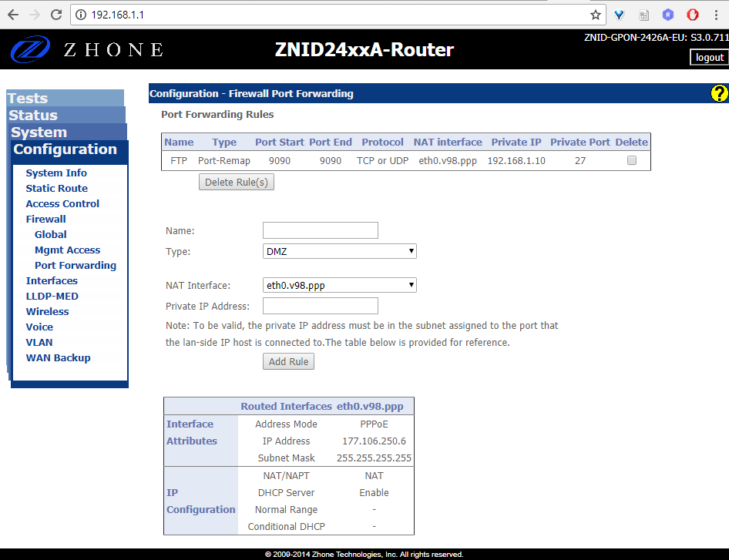Open the Type dropdown showing DMZ
729x560 pixels.
click(339, 251)
